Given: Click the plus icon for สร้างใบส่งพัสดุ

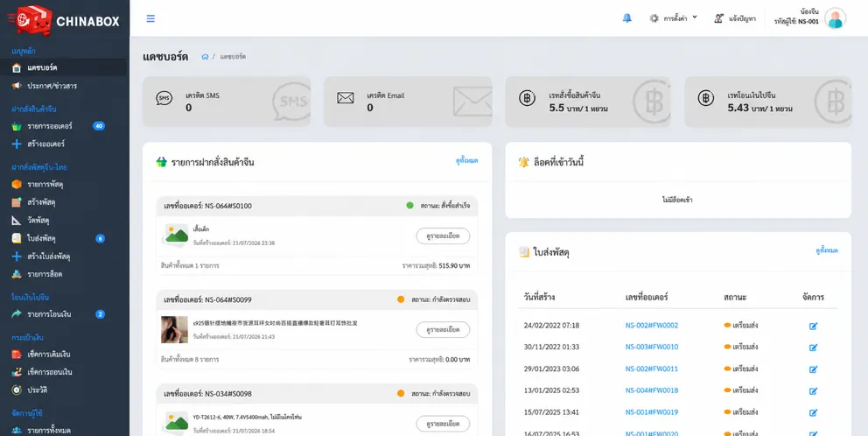Looking at the screenshot, I should [17, 257].
